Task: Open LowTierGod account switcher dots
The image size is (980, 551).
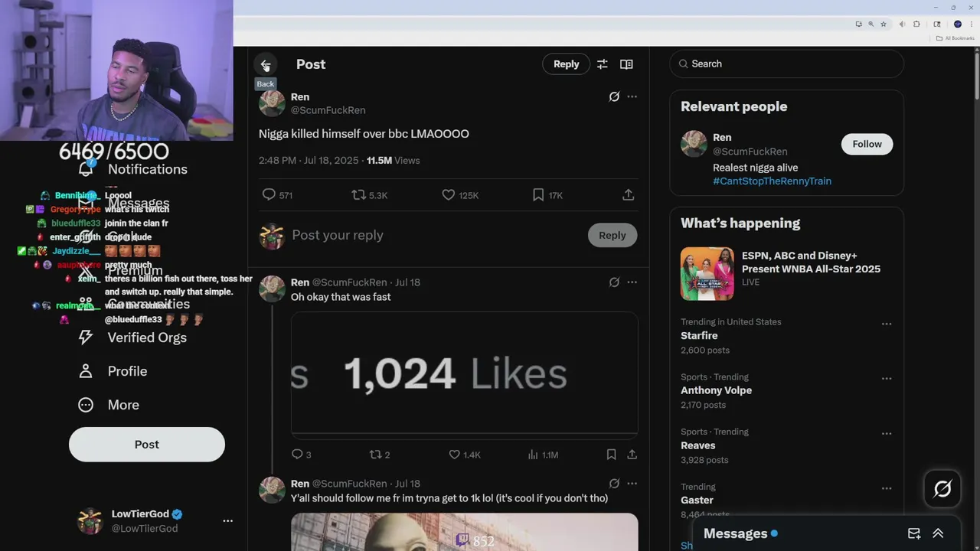Action: click(x=227, y=520)
